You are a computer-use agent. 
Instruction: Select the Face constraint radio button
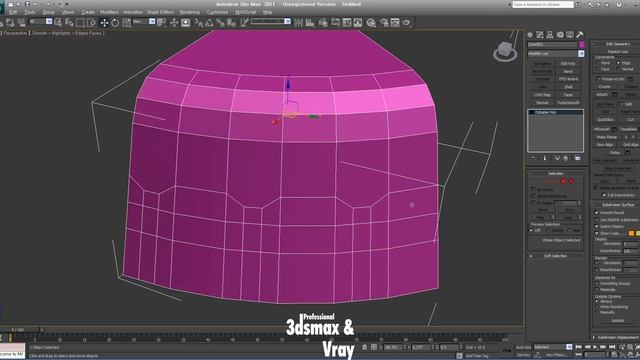pyautogui.click(x=598, y=69)
